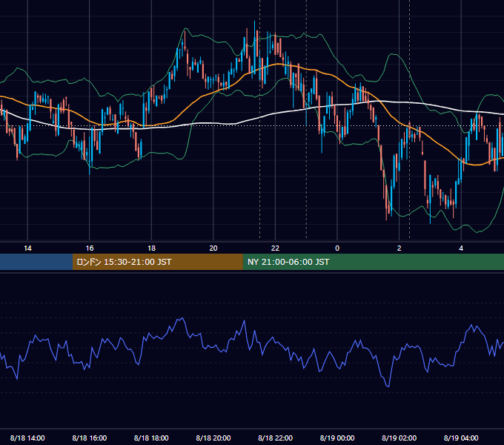Screen dimensions: 504x445
Task: Click the 16 hour axis label
Action: pos(90,248)
